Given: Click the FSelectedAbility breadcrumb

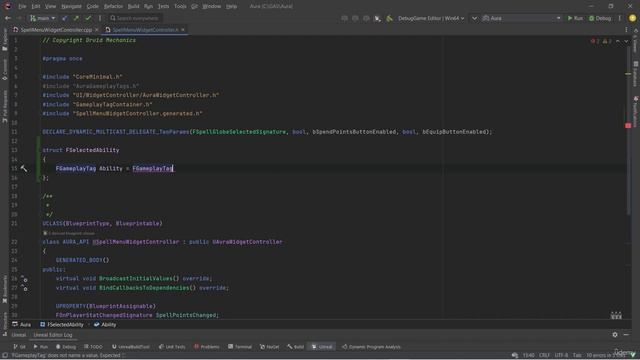Looking at the screenshot, I should pyautogui.click(x=62, y=324).
